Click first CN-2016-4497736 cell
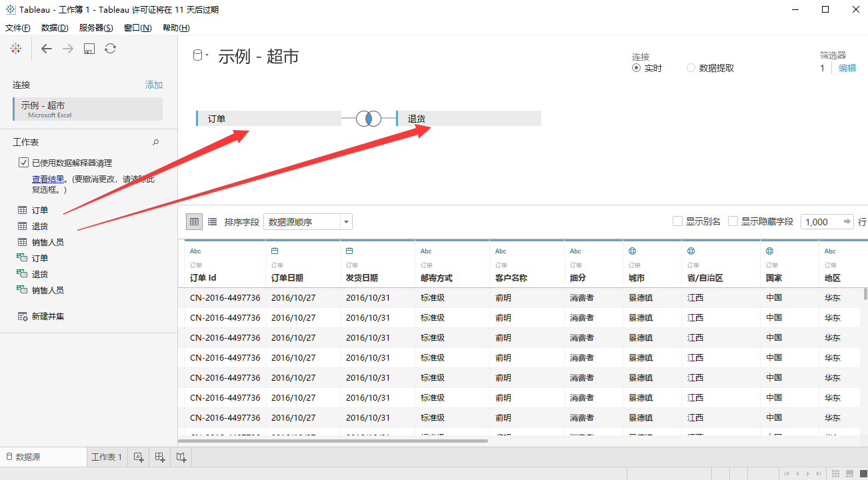The image size is (868, 480). [x=225, y=297]
